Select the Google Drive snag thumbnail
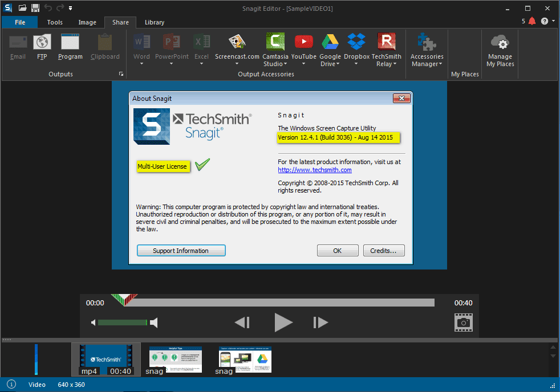The height and width of the screenshot is (392, 560). click(x=245, y=360)
